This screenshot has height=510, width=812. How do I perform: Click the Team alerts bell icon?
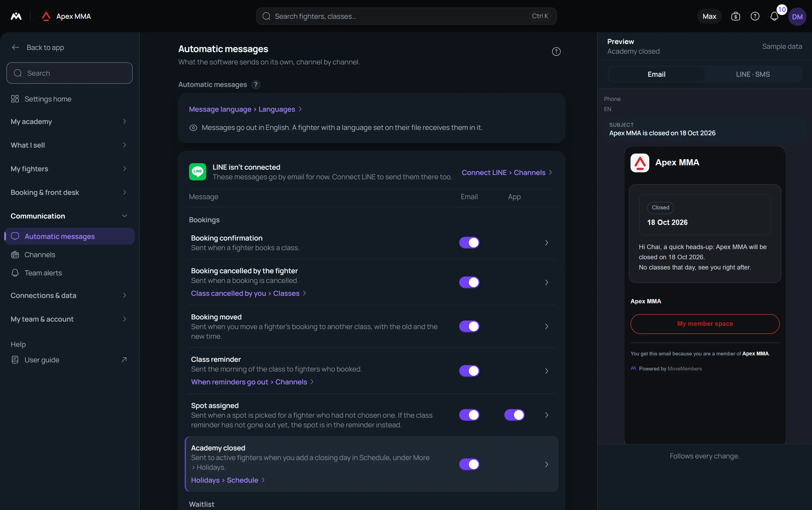[x=15, y=273]
